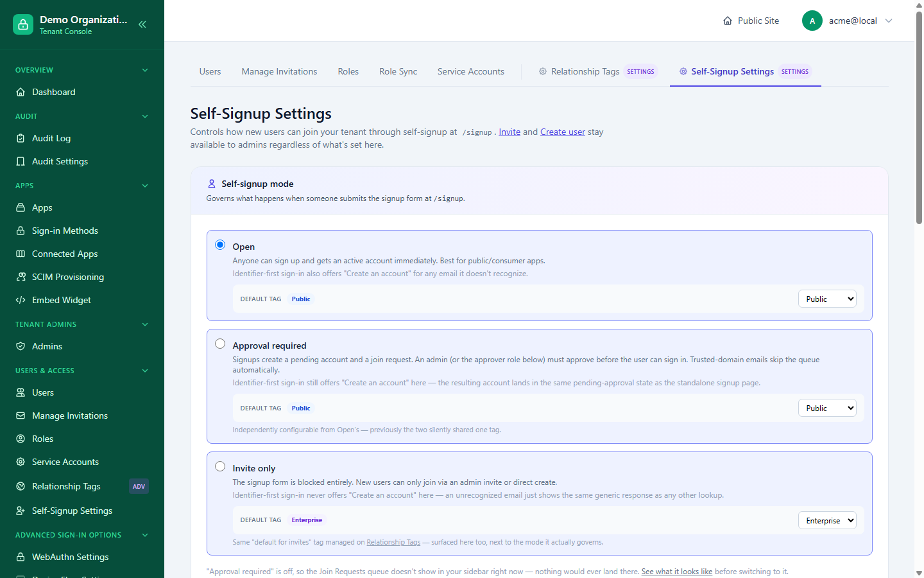The image size is (924, 578).
Task: Open the Manage Invitations tab
Action: pos(279,71)
